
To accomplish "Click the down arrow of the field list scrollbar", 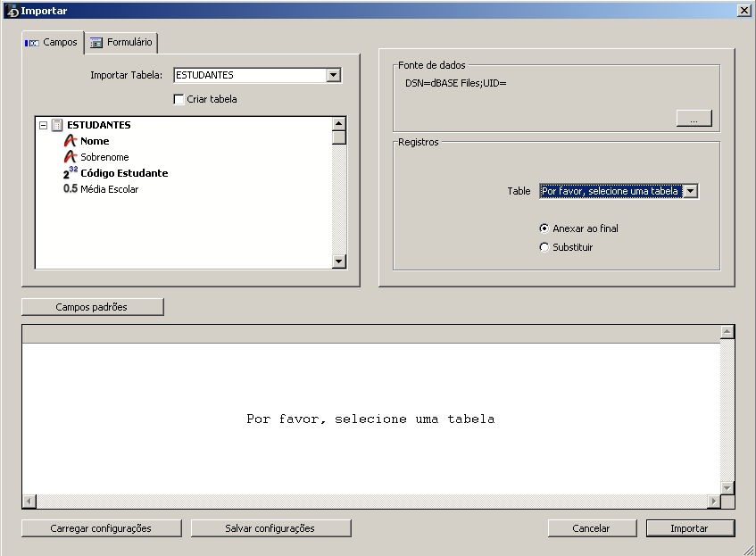I will (338, 261).
